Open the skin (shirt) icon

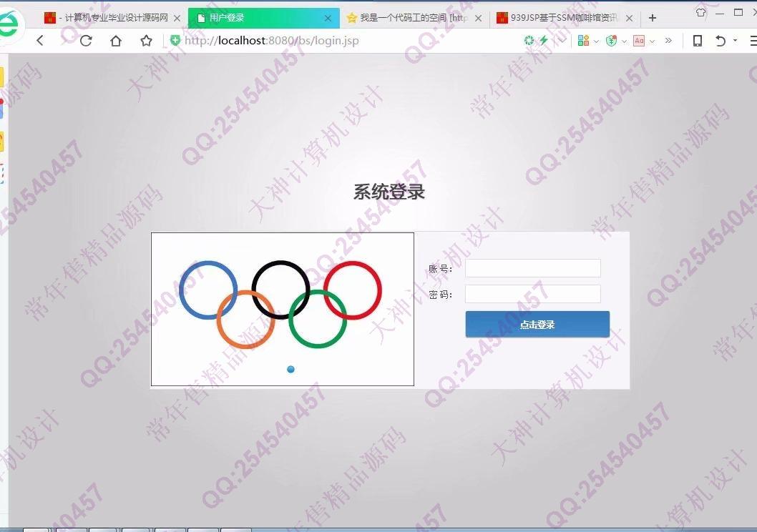coord(700,13)
